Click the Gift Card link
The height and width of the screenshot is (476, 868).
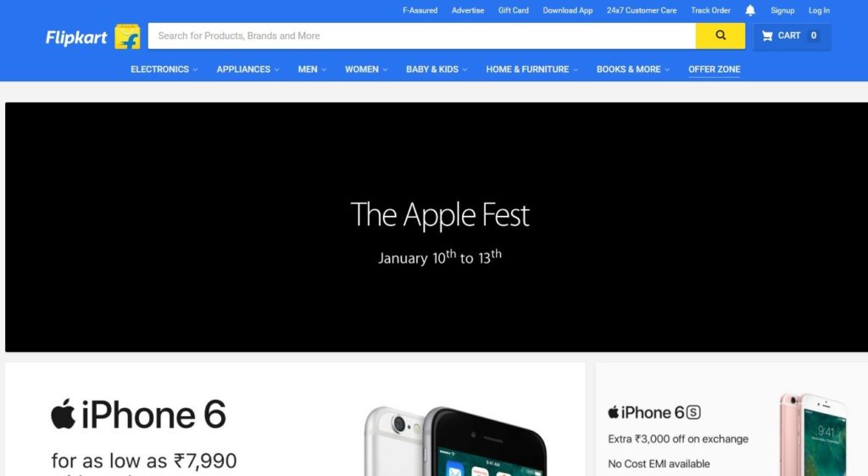click(x=513, y=10)
